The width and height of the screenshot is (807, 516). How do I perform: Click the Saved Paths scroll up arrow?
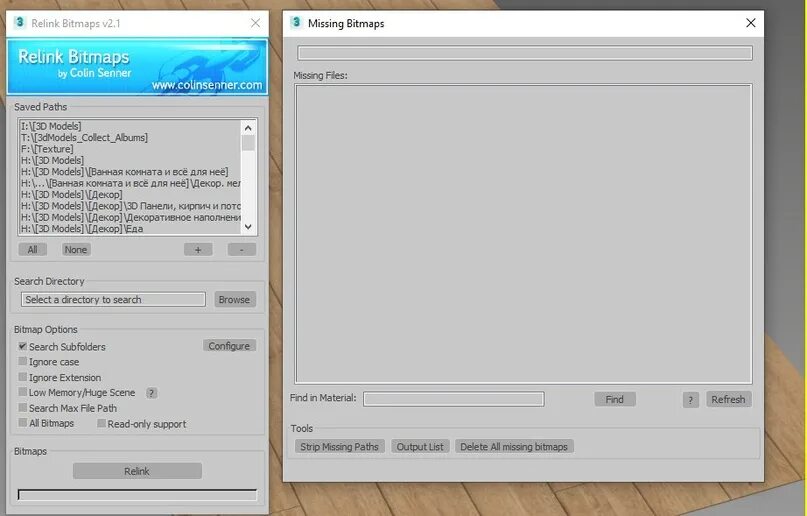coord(248,128)
